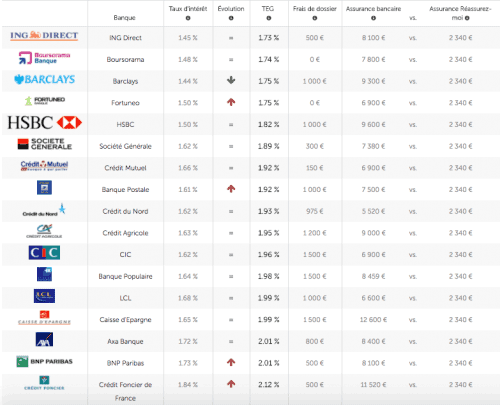This screenshot has width=500, height=405.
Task: Click the Axa Banque logo
Action: click(x=44, y=340)
